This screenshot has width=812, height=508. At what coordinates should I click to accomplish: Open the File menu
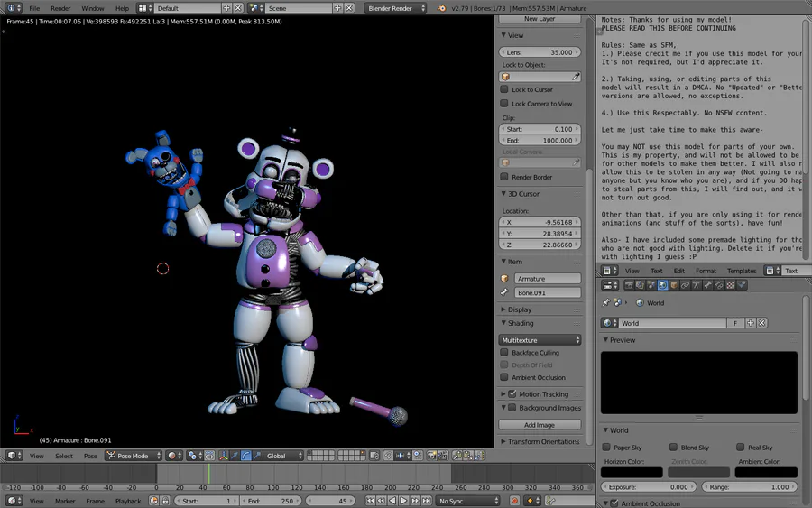coord(34,8)
